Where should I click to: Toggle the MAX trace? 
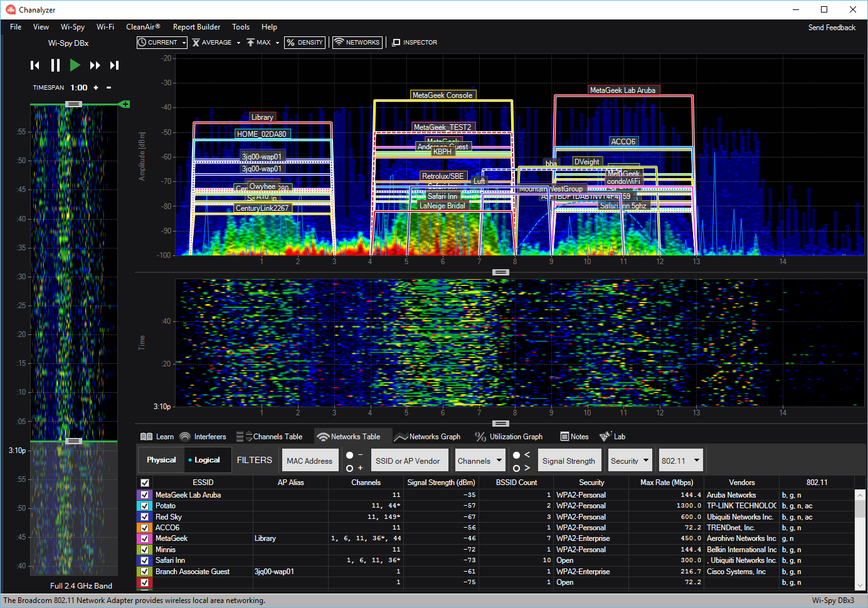[259, 43]
